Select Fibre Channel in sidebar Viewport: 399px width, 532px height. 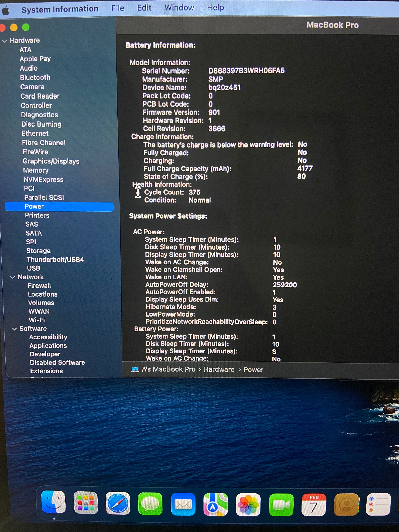coord(44,143)
